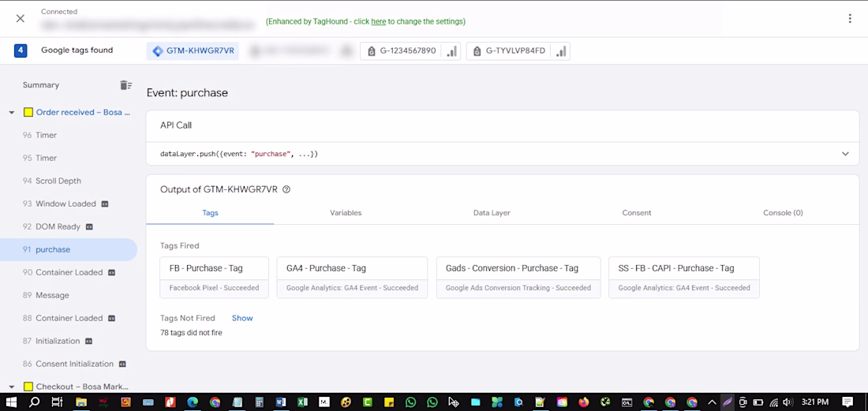
Task: Switch to the Console (0) tab
Action: (x=783, y=213)
